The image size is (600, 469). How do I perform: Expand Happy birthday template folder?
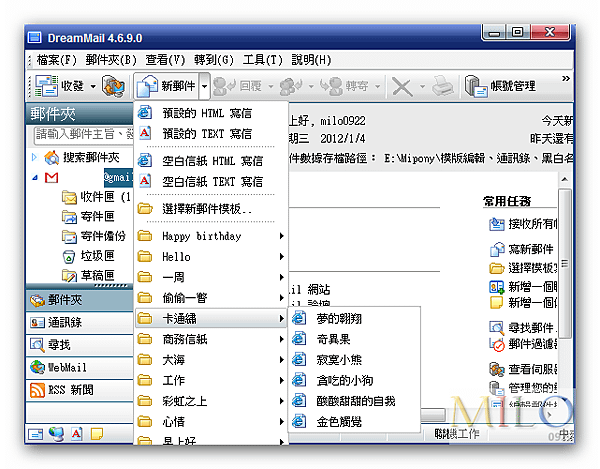[211, 236]
